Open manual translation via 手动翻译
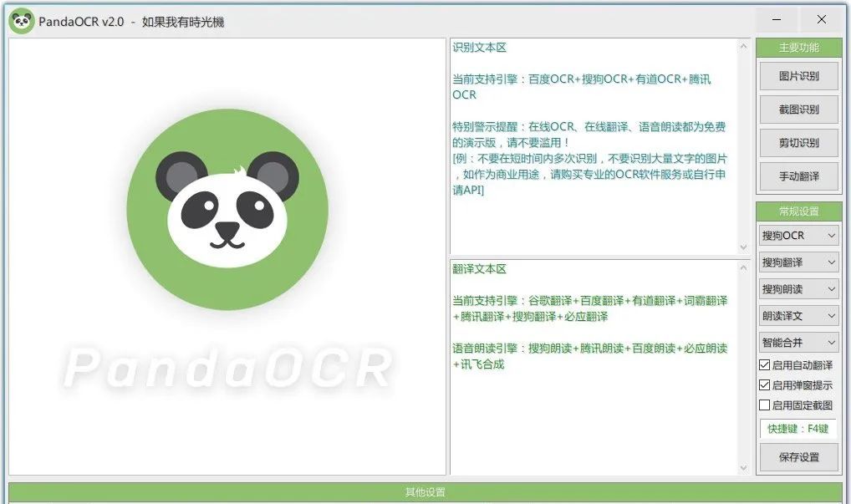Screen dimensions: 851x504 click(x=798, y=176)
